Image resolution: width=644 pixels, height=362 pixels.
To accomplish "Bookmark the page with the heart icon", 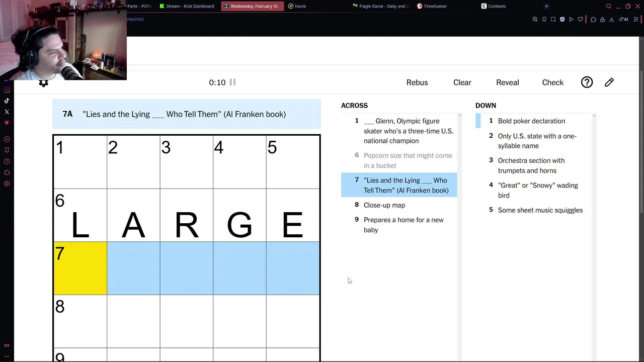I will 580,19.
